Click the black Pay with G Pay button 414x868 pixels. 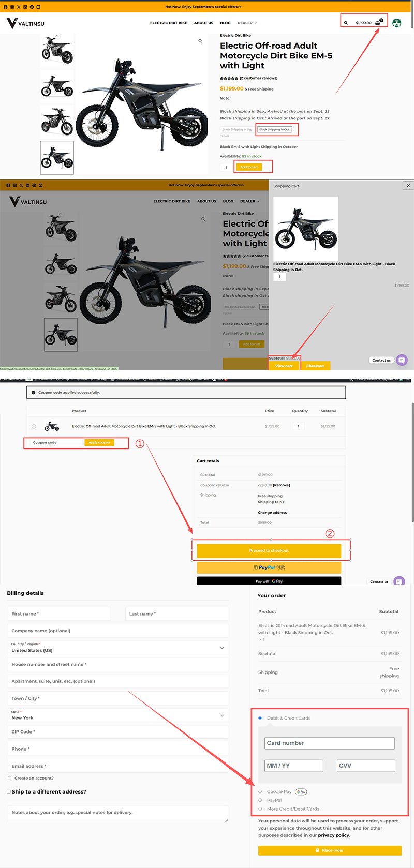click(x=269, y=581)
